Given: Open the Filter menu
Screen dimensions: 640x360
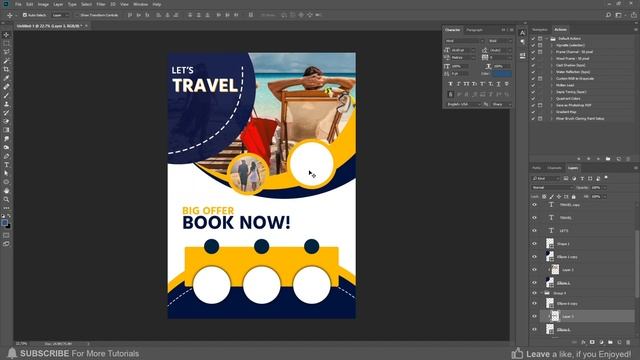Looking at the screenshot, I should [x=101, y=4].
